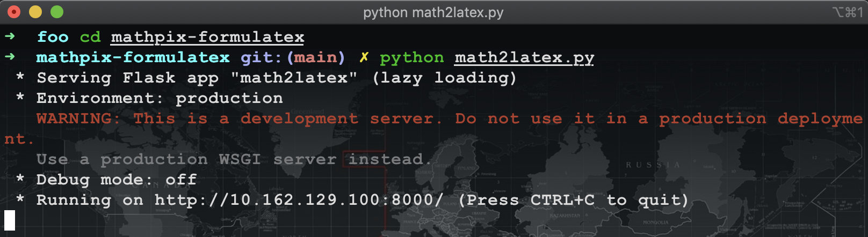Click the white block cursor
This screenshot has width=868, height=237.
coord(10,220)
